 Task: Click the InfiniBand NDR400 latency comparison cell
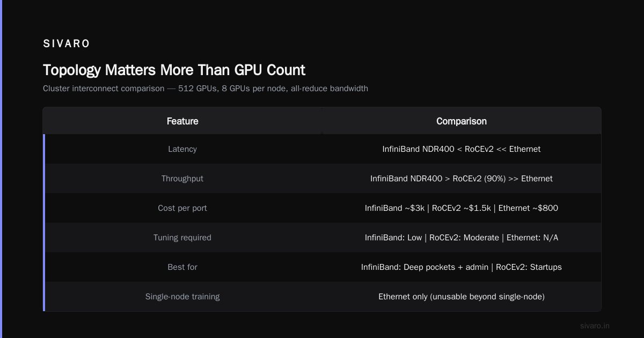[462, 149]
